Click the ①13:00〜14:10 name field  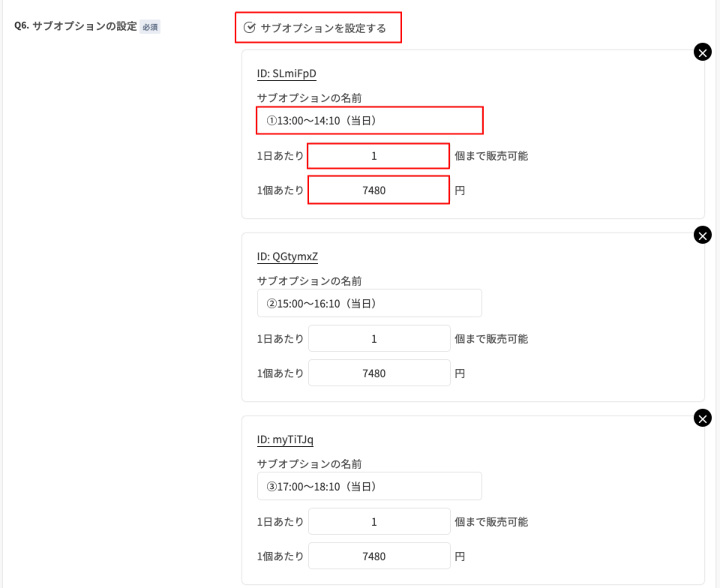tap(370, 121)
